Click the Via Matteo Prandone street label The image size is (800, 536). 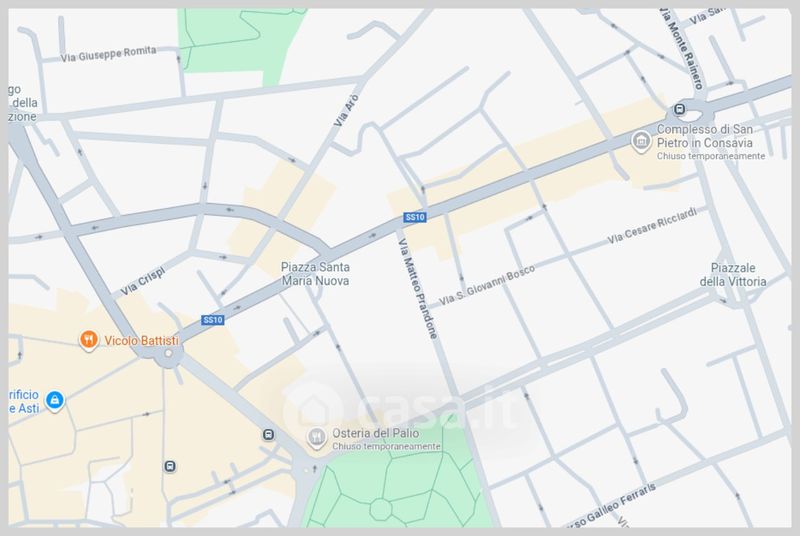click(418, 289)
